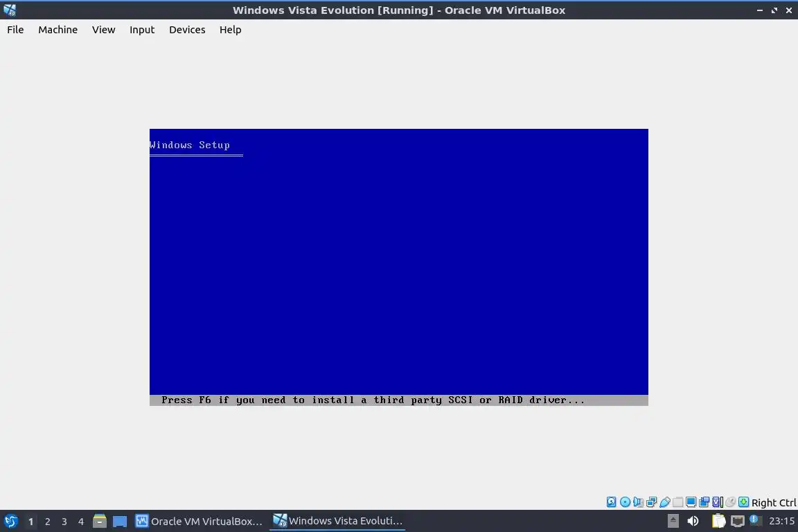Click the CPU virtualization indicator
Screen dimensions: 798x532
[x=718, y=502]
